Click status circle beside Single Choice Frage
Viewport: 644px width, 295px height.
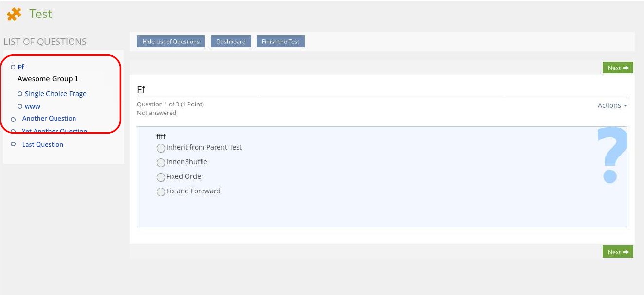click(20, 94)
